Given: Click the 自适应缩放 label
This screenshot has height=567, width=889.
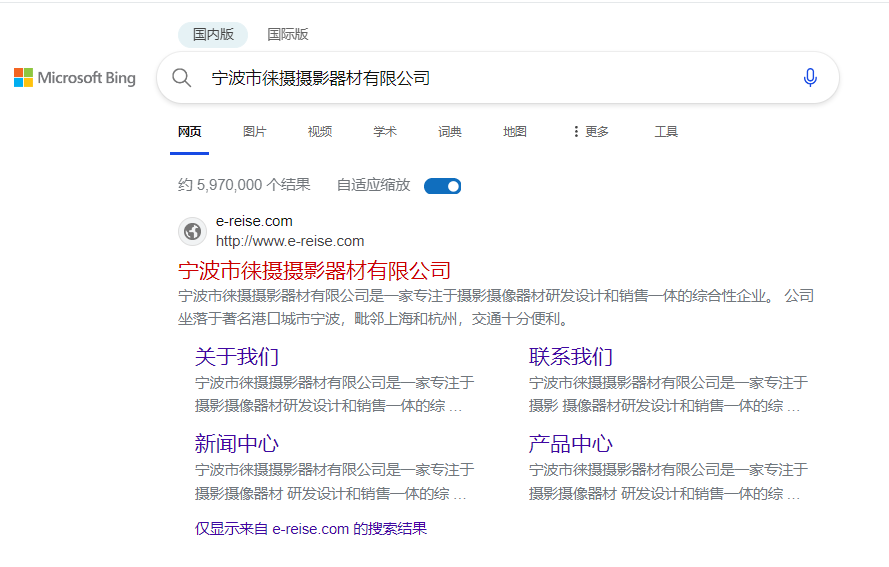Looking at the screenshot, I should point(373,185).
